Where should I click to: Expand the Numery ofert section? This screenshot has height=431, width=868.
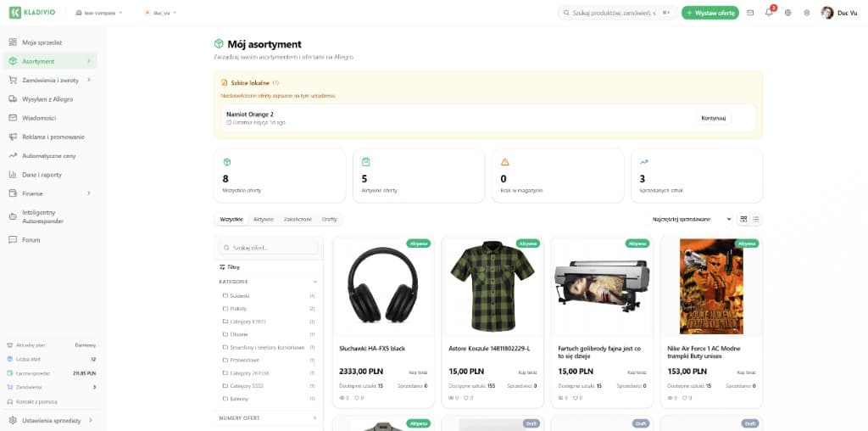coord(314,418)
